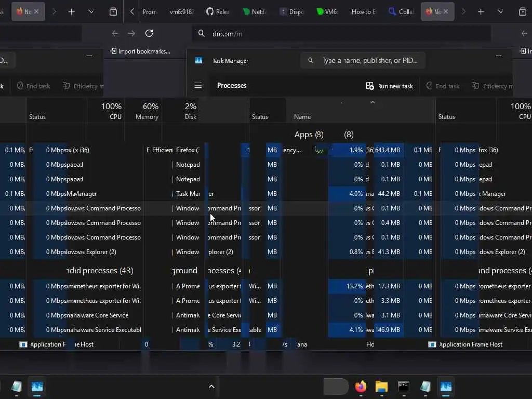Switch to the VM6 tab
The image size is (532, 399).
click(327, 12)
